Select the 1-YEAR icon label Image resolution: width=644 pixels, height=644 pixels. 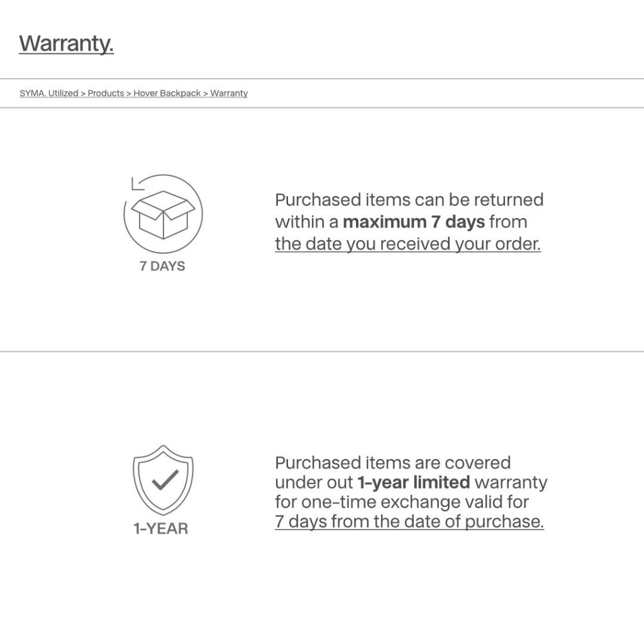tap(160, 528)
